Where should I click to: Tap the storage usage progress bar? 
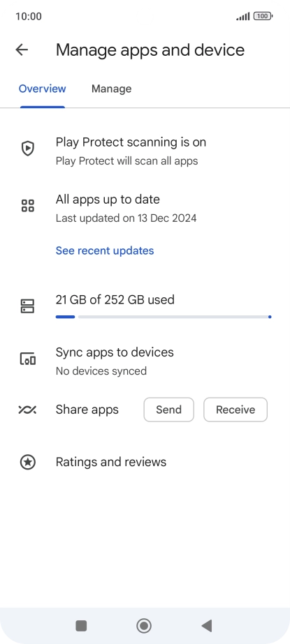[164, 317]
